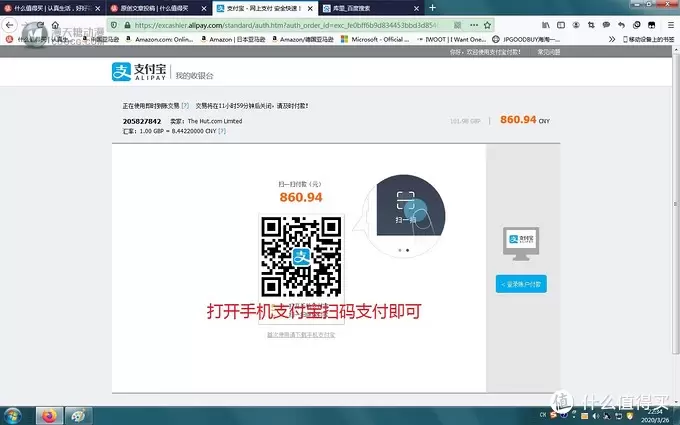Click the download mobile Alipay link below the QR
Image resolution: width=680 pixels, height=425 pixels.
[x=301, y=335]
